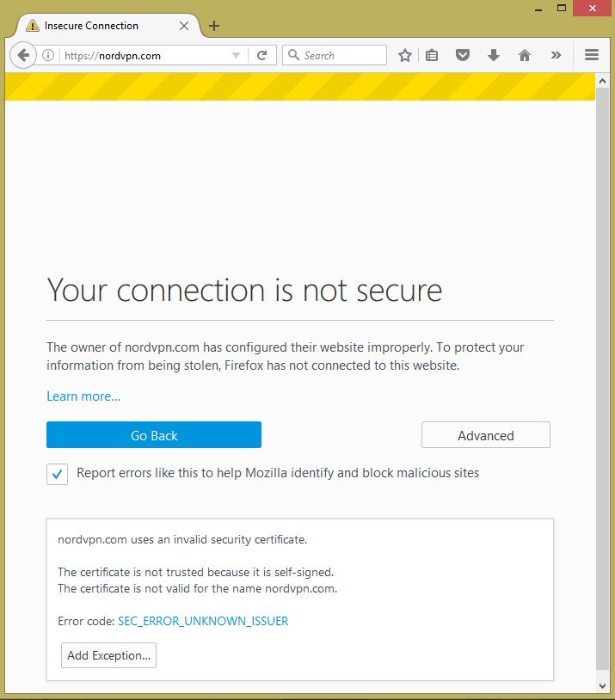Open the Downloads arrow icon
The width and height of the screenshot is (615, 700).
[x=494, y=55]
